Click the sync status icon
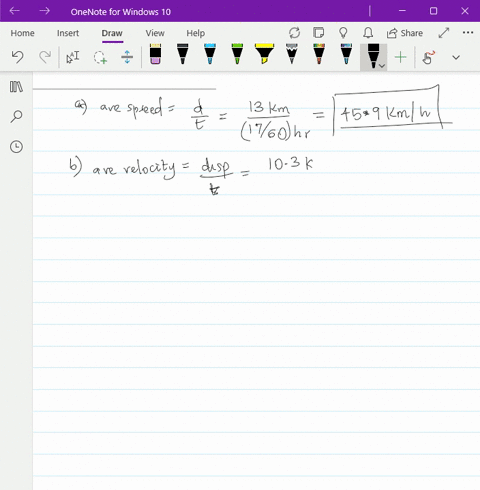 click(294, 33)
